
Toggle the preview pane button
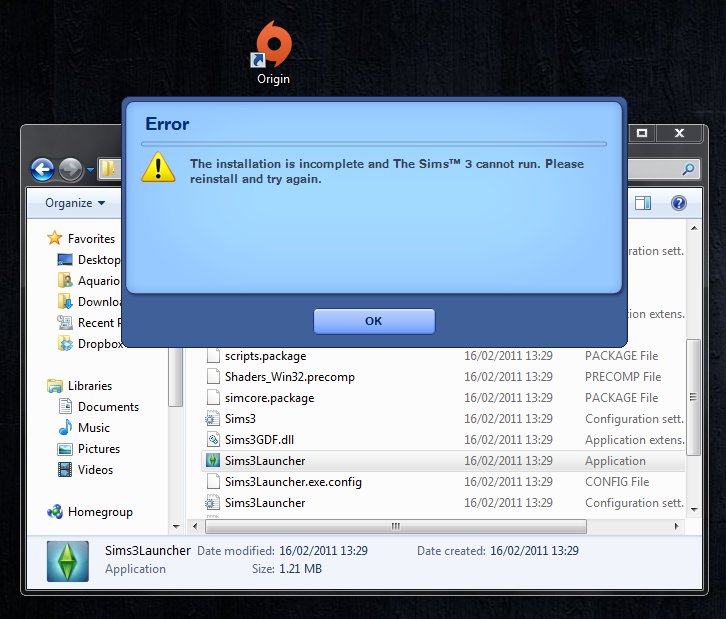[643, 203]
